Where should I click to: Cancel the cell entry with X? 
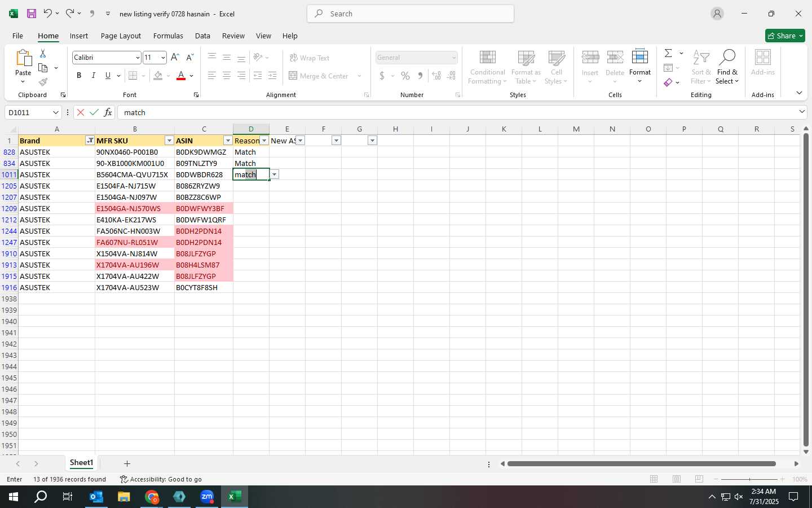(x=81, y=112)
